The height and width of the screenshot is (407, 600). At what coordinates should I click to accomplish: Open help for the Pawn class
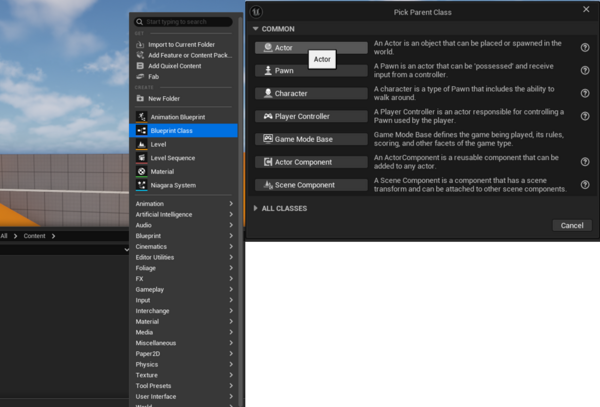coord(585,70)
